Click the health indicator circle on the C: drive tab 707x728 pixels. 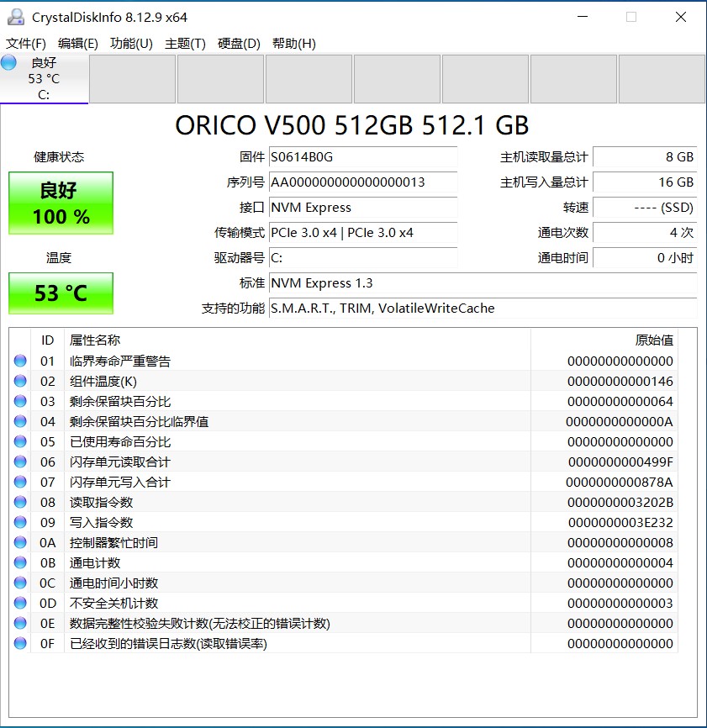[8, 62]
